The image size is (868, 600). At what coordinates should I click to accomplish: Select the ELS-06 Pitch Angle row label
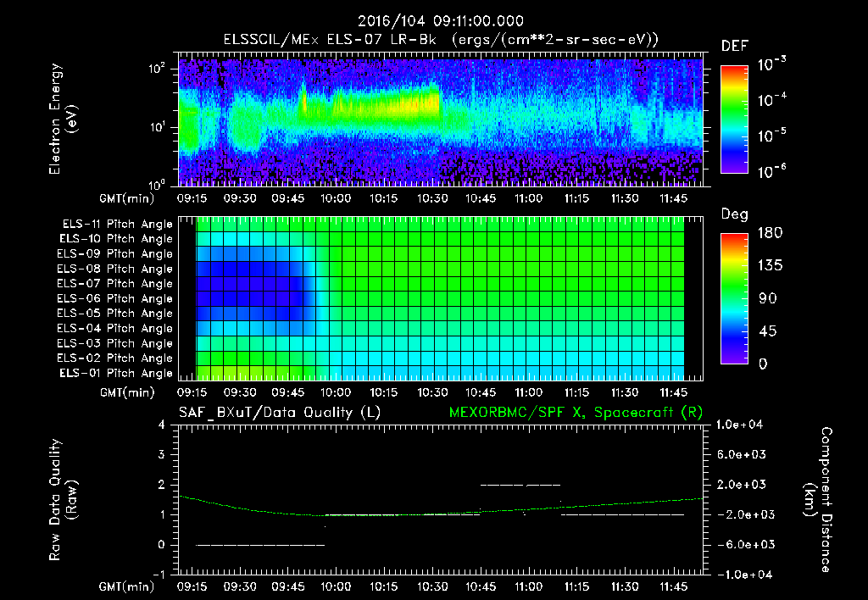115,298
